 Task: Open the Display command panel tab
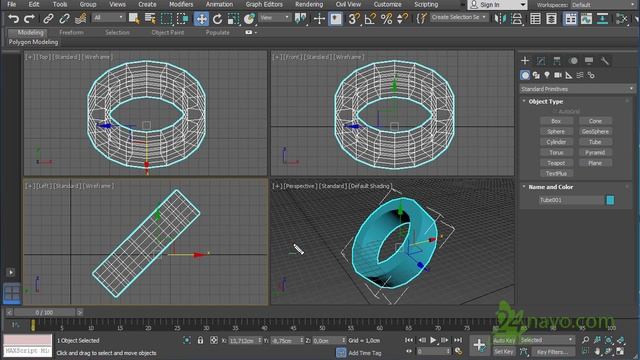589,61
